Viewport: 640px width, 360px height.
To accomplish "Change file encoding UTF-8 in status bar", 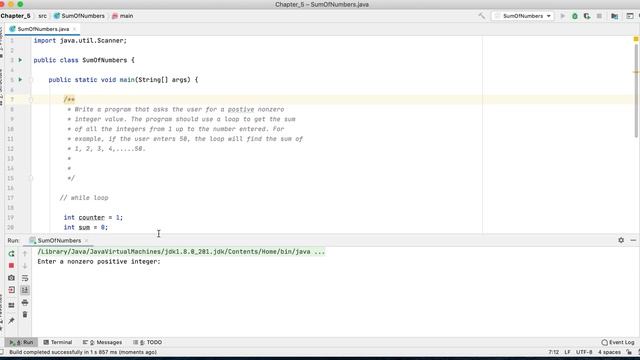I will coord(584,352).
